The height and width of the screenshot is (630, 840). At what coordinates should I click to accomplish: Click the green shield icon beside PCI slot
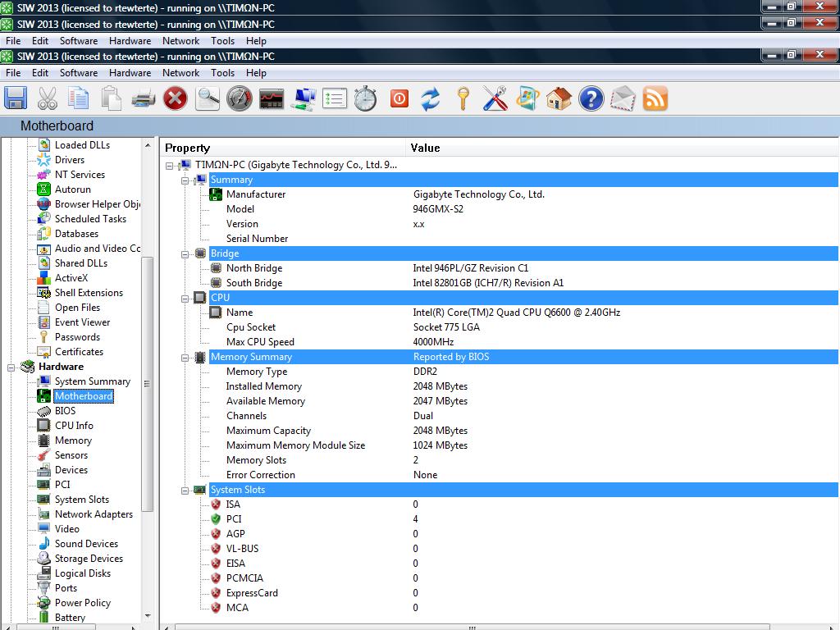tap(216, 518)
